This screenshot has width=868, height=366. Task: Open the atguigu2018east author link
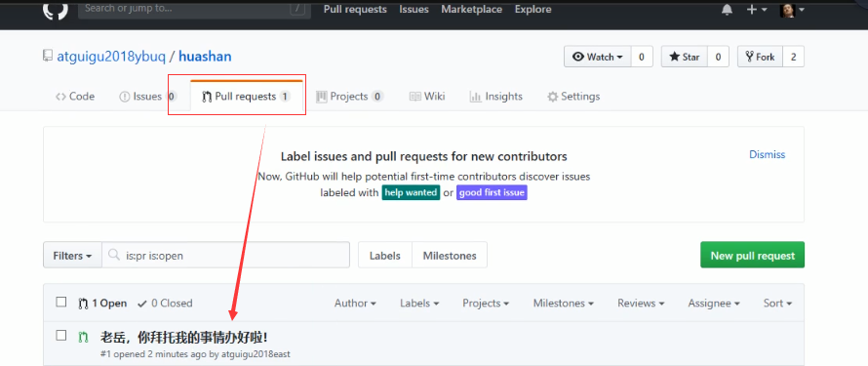tap(256, 354)
